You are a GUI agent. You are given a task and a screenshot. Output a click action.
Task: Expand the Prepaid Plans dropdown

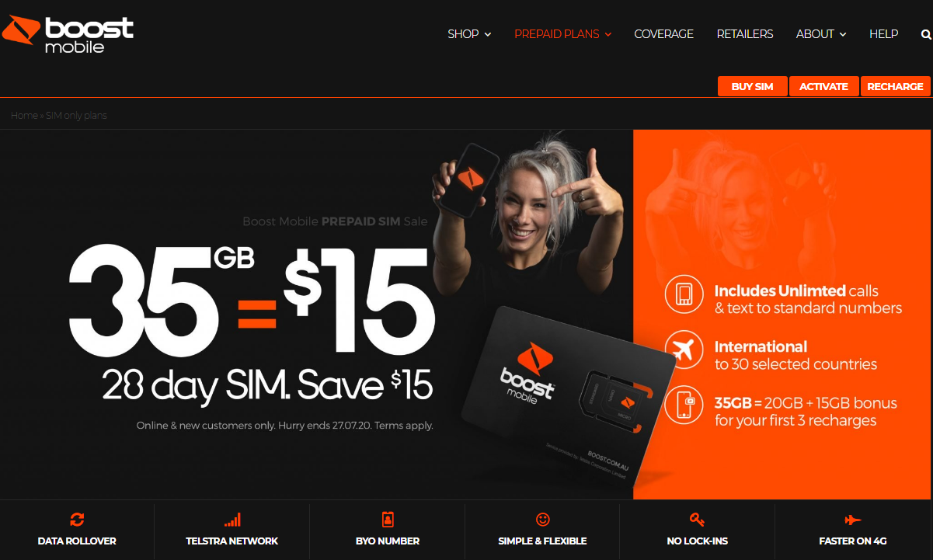563,34
